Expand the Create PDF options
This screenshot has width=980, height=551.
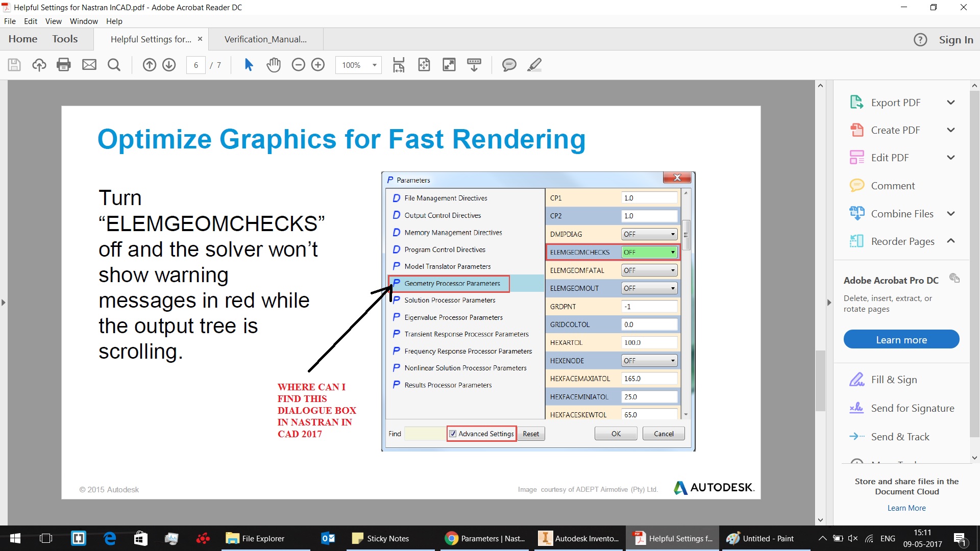[x=951, y=130]
